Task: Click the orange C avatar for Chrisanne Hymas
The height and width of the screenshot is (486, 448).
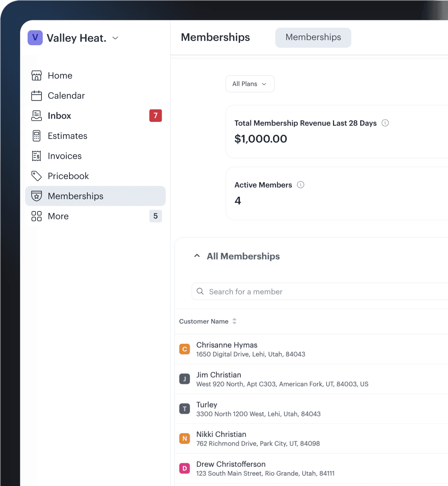Action: click(x=184, y=349)
